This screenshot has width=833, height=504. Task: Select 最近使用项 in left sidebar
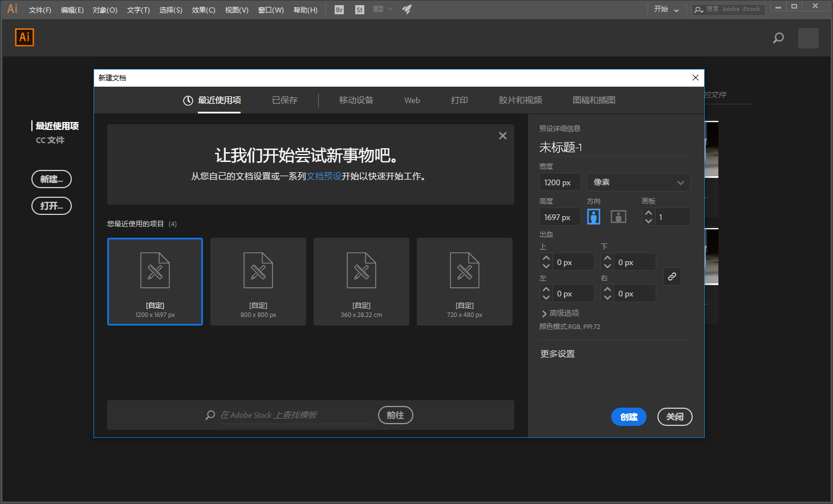tap(57, 126)
